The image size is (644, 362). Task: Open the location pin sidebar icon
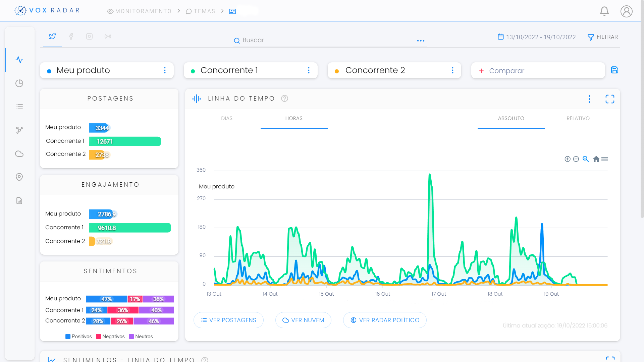(19, 177)
